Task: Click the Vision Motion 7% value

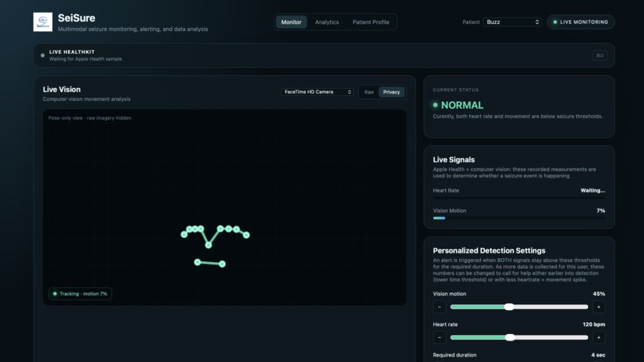Action: click(601, 211)
